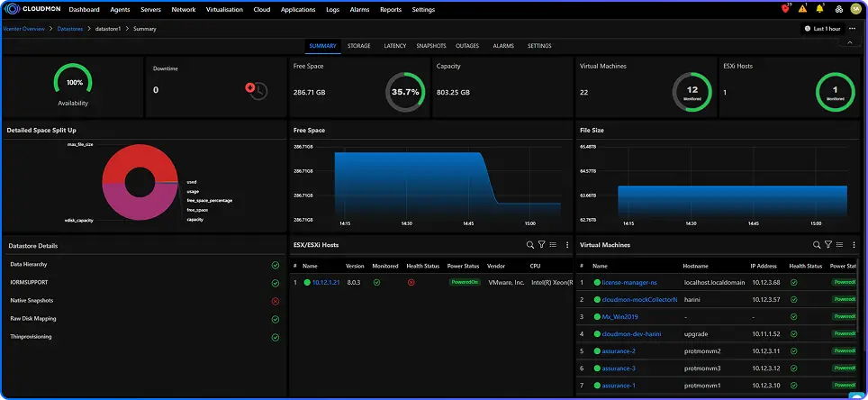Open host 10.12.1.21 link
The width and height of the screenshot is (868, 400).
(326, 283)
